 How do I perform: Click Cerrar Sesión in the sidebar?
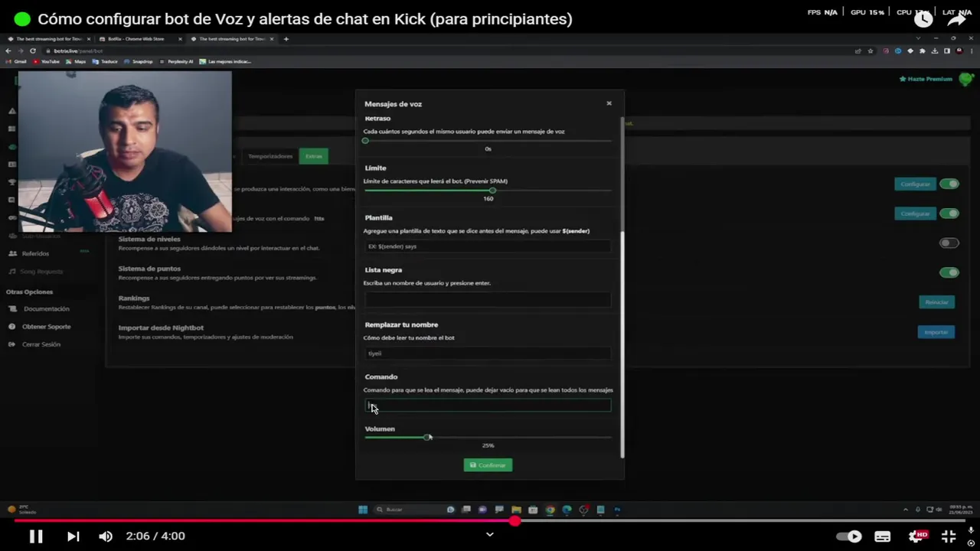tap(41, 344)
